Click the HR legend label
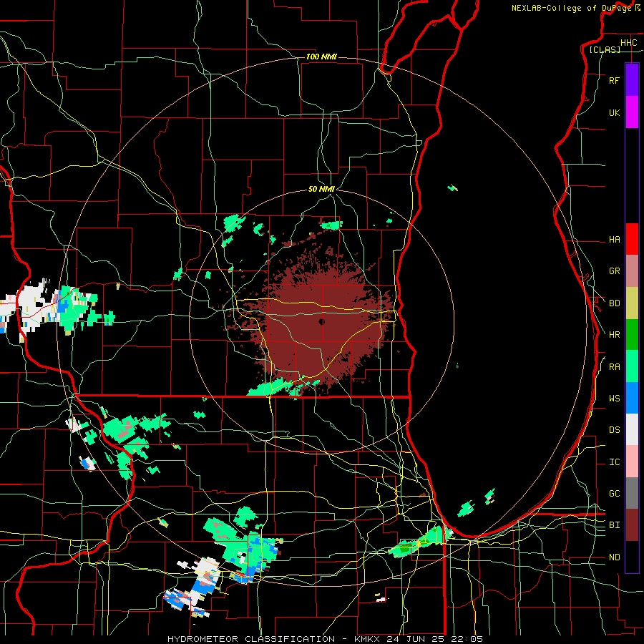The width and height of the screenshot is (644, 644). pos(614,335)
